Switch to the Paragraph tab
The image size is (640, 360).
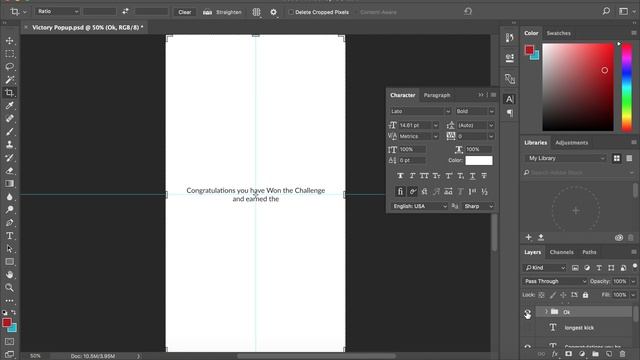(x=437, y=95)
